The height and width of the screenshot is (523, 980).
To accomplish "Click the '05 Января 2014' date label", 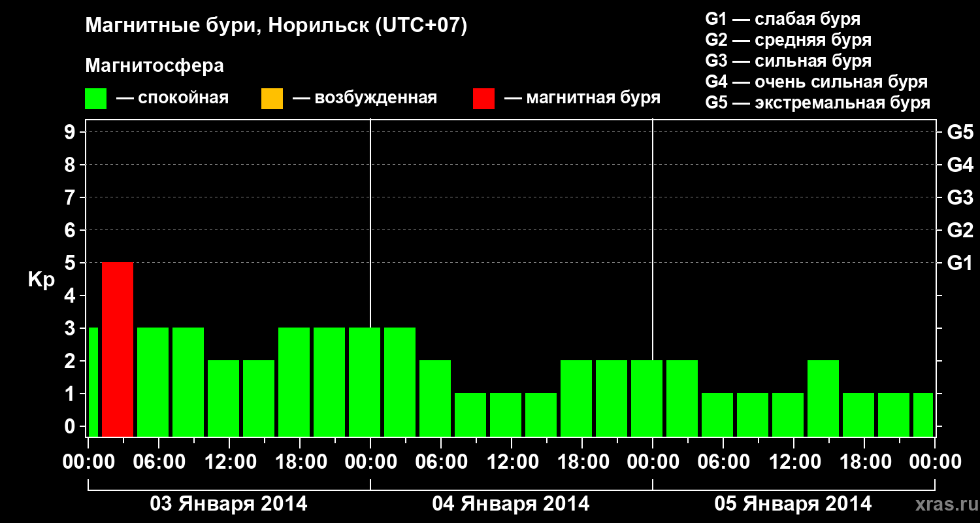I will [x=793, y=504].
